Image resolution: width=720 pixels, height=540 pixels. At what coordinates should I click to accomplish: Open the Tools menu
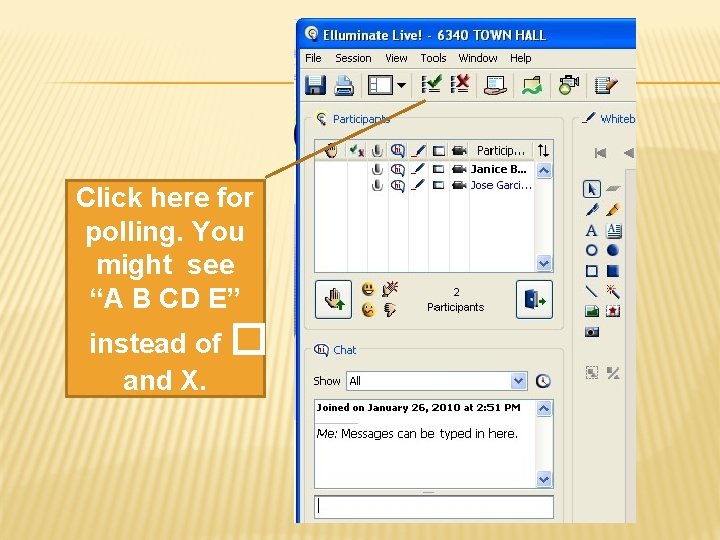click(x=433, y=58)
